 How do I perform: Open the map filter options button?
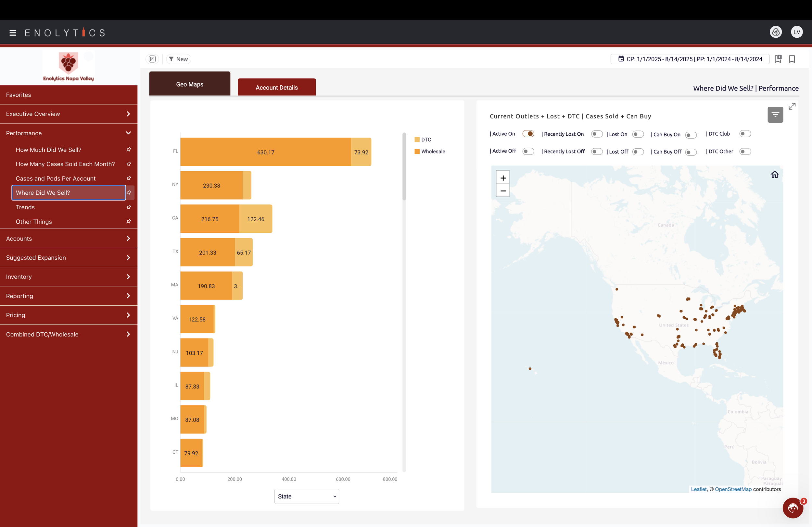775,115
